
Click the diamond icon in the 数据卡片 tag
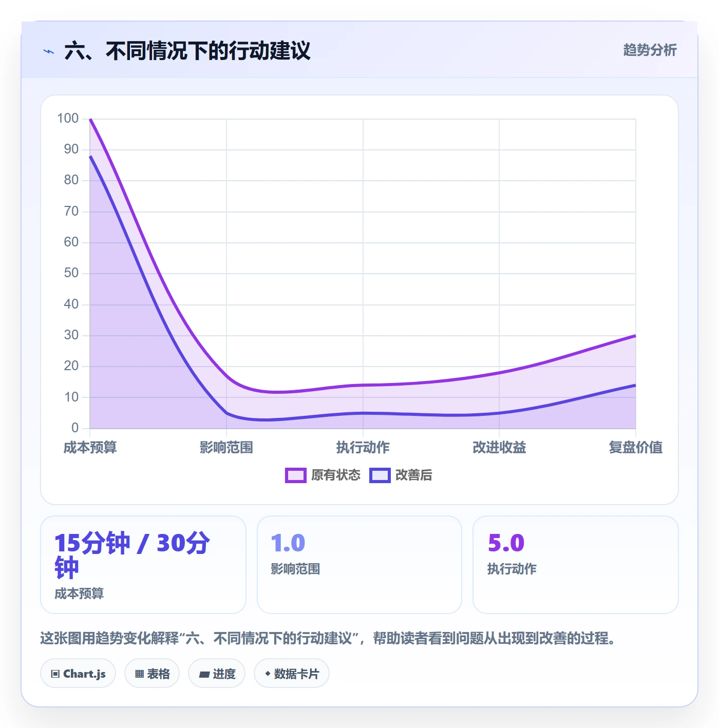pyautogui.click(x=268, y=674)
